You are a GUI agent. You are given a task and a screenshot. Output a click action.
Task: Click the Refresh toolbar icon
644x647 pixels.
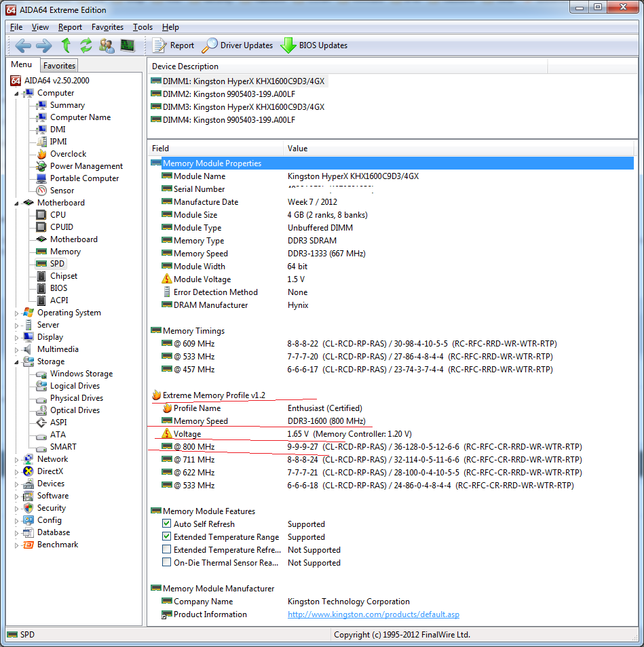coord(86,45)
